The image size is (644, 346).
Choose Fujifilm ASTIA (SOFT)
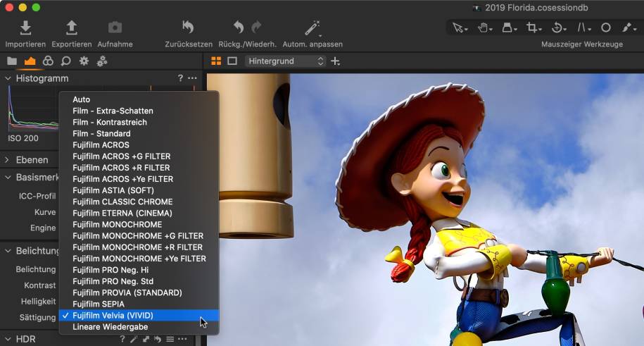139,190
